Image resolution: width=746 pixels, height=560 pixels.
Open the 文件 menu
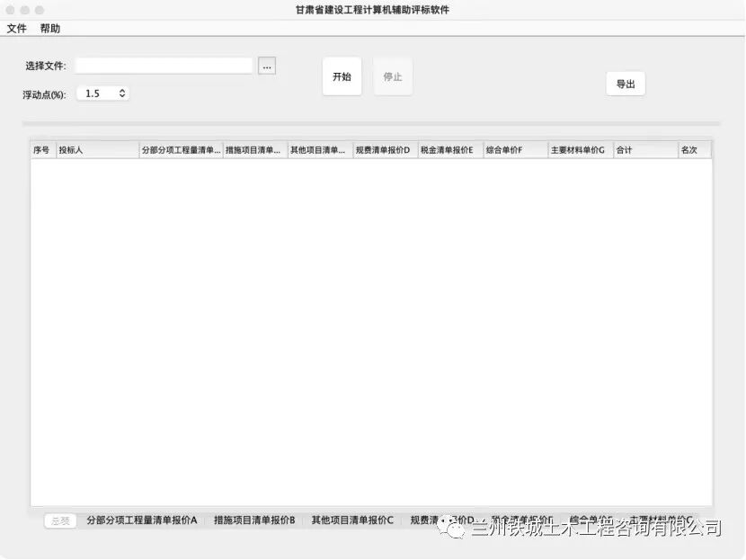(x=17, y=29)
